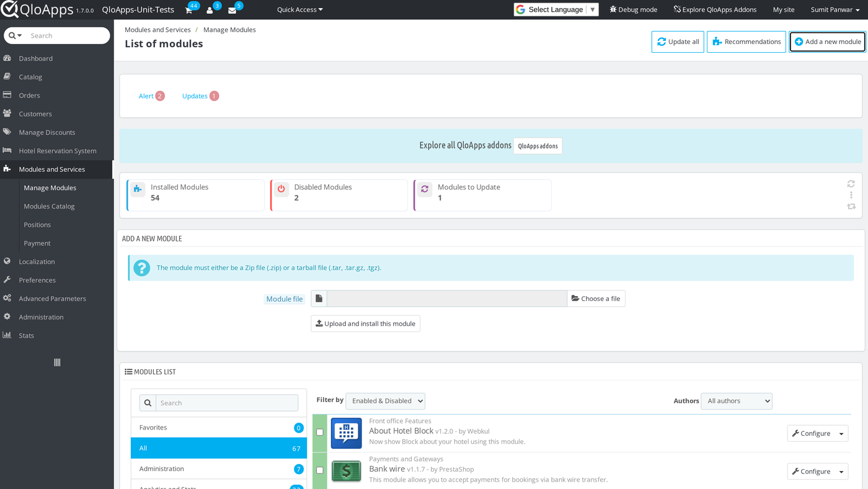Click the Administration gear icon

pyautogui.click(x=7, y=316)
